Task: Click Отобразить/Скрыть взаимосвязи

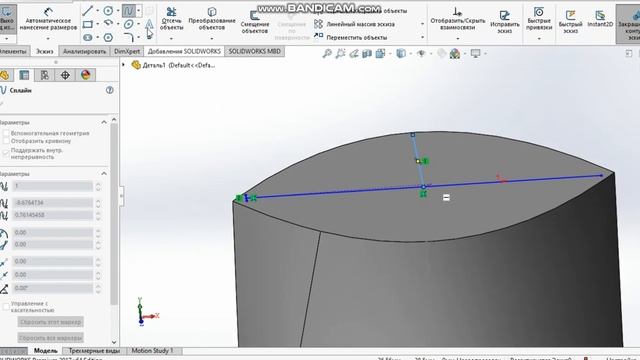Action: [x=458, y=19]
